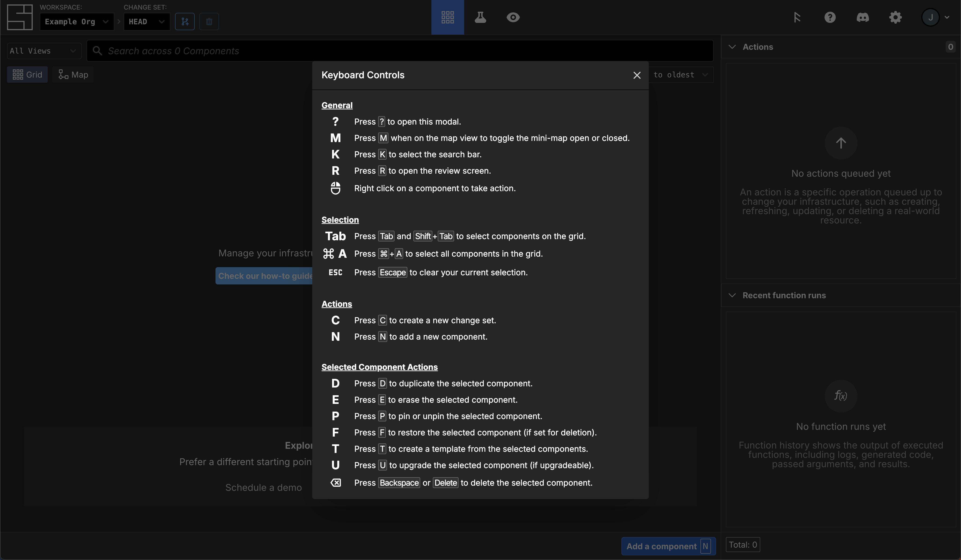Open the lab flask customize icon
The image size is (961, 560).
click(480, 17)
